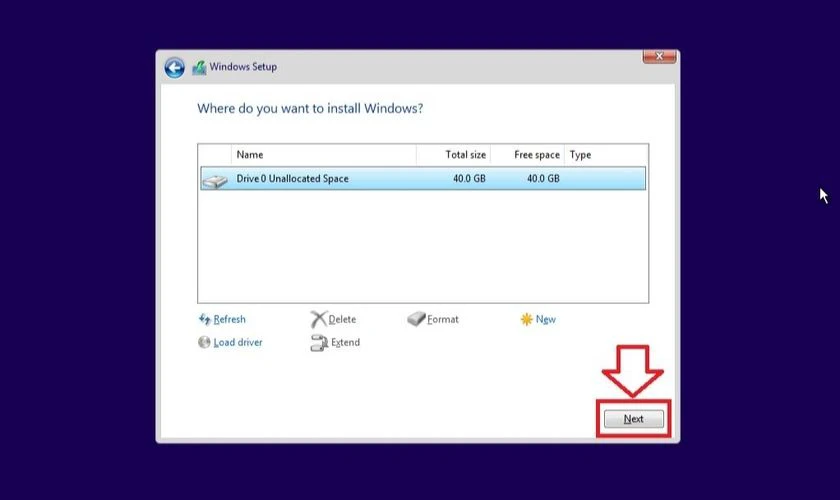Click the Extend partition icon
840x500 pixels.
coord(319,343)
